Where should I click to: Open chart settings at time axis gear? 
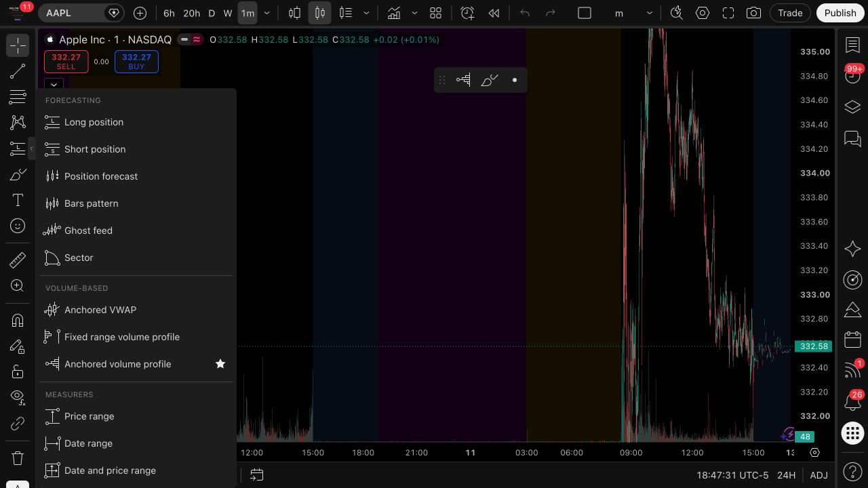814,452
